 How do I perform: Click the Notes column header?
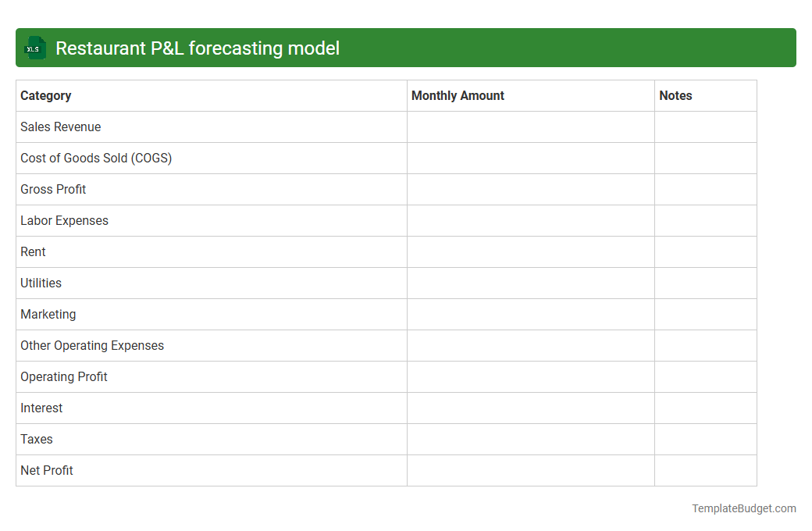pos(675,95)
